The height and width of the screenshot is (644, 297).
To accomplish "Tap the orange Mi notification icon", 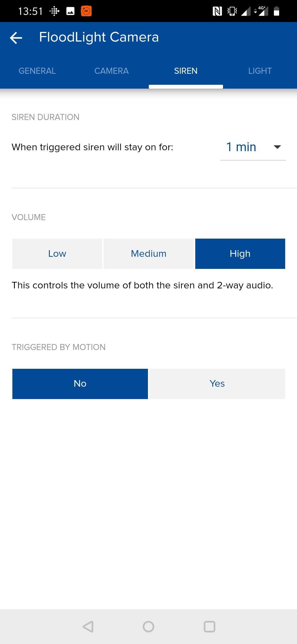I will (86, 11).
